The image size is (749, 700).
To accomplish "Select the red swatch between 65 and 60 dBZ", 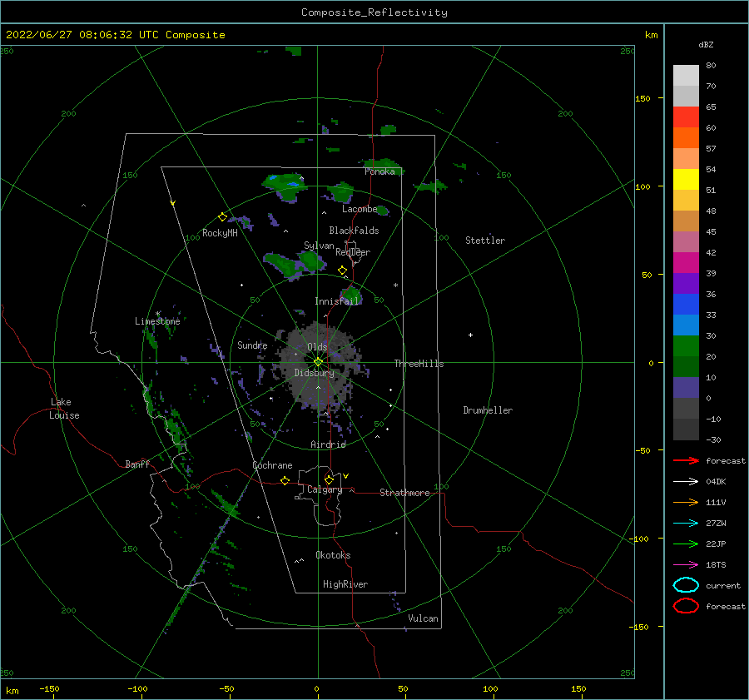I will pyautogui.click(x=686, y=117).
